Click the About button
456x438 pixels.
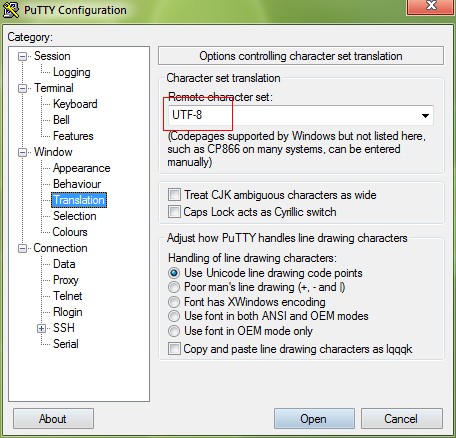pos(53,419)
